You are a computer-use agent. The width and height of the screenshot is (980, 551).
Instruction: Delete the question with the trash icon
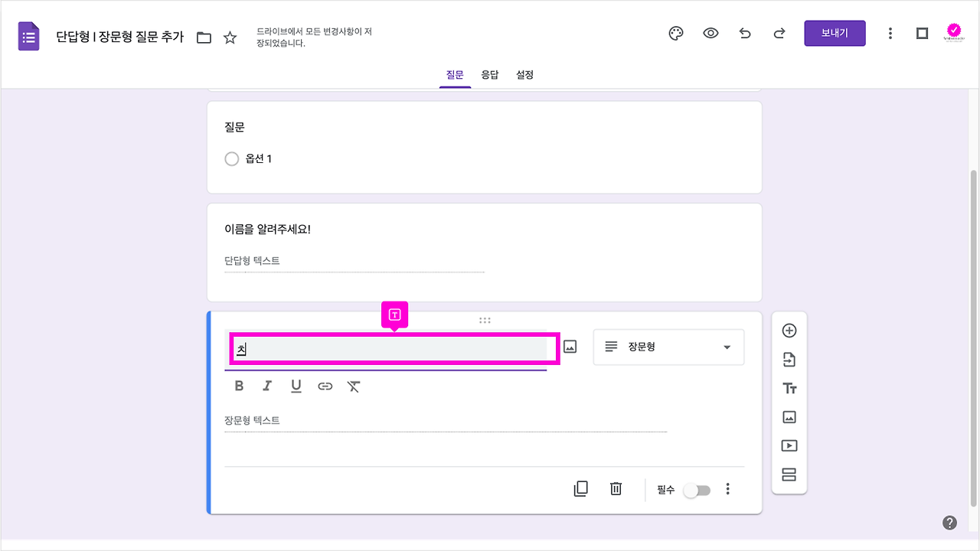click(616, 488)
